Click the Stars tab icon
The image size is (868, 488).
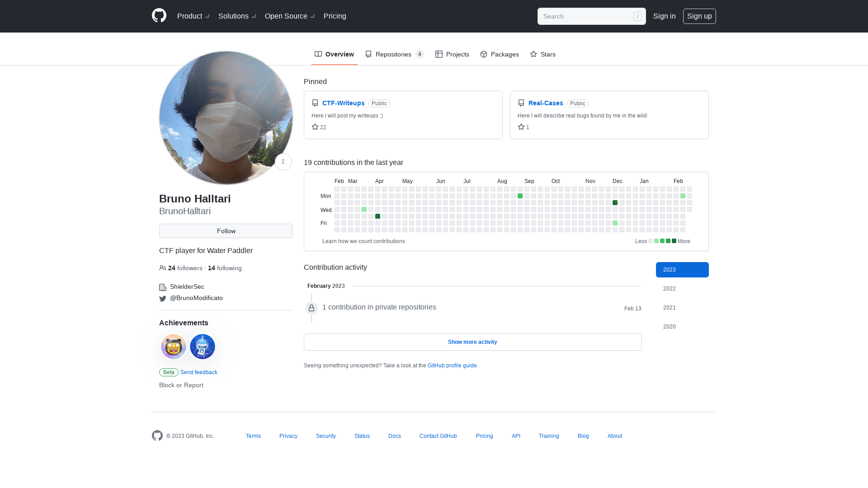click(533, 54)
